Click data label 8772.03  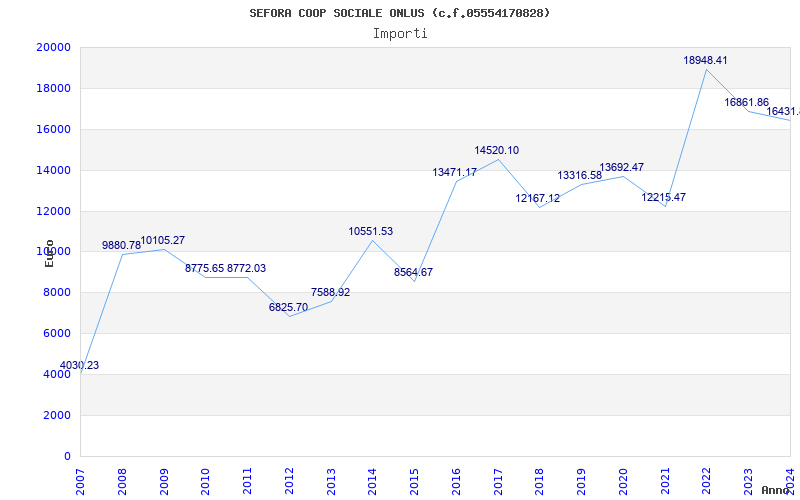click(x=246, y=268)
